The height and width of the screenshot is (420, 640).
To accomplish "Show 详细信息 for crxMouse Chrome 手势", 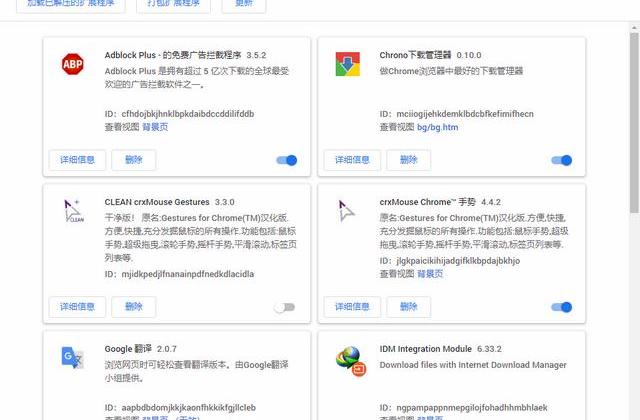I will [x=352, y=307].
